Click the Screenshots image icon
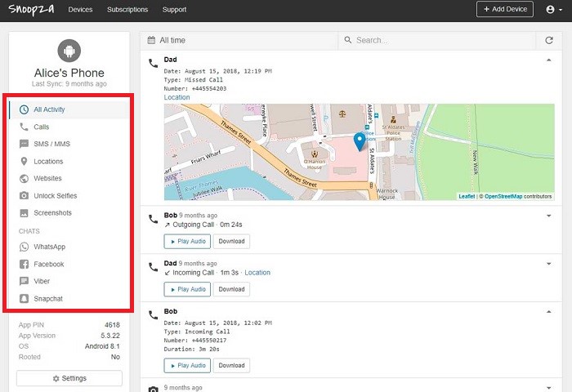Viewport: 572px width, 392px height. click(x=24, y=213)
